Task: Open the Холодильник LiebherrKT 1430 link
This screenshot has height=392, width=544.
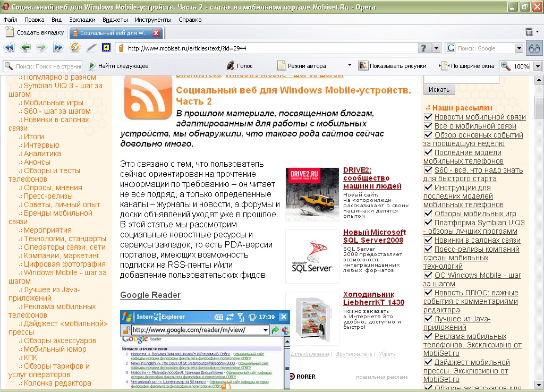Action: tap(373, 299)
